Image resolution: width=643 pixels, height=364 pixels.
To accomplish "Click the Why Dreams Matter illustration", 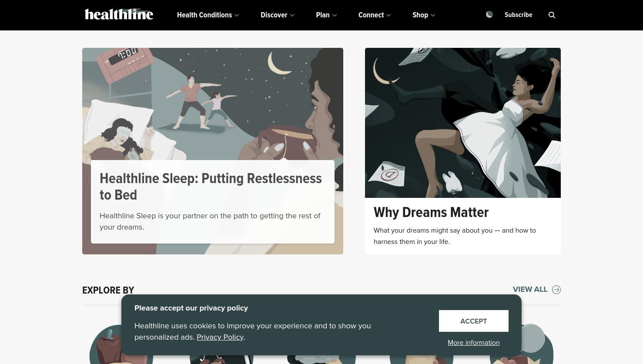I will pos(463,123).
